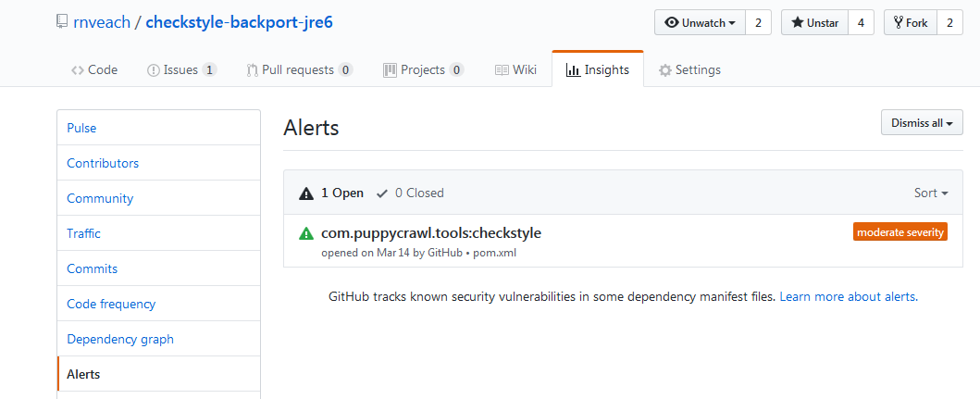The image size is (980, 399).
Task: Open the Sort dropdown menu
Action: point(931,193)
